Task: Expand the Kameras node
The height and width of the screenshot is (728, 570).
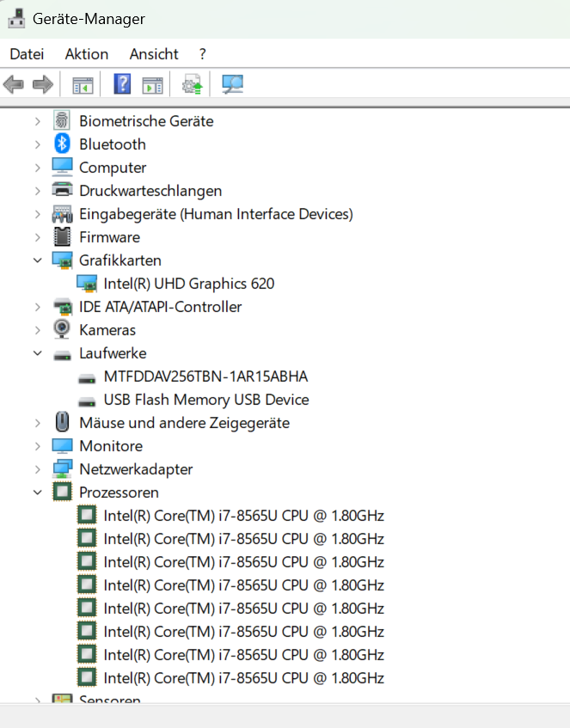Action: [38, 330]
